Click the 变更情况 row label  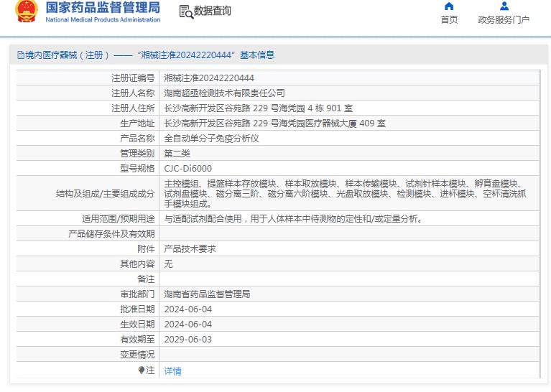coord(137,355)
